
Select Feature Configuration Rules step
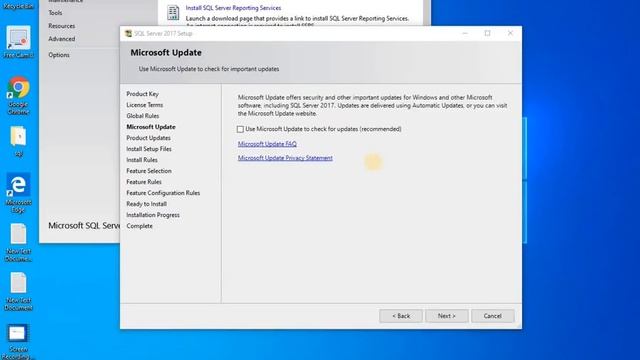coord(163,193)
